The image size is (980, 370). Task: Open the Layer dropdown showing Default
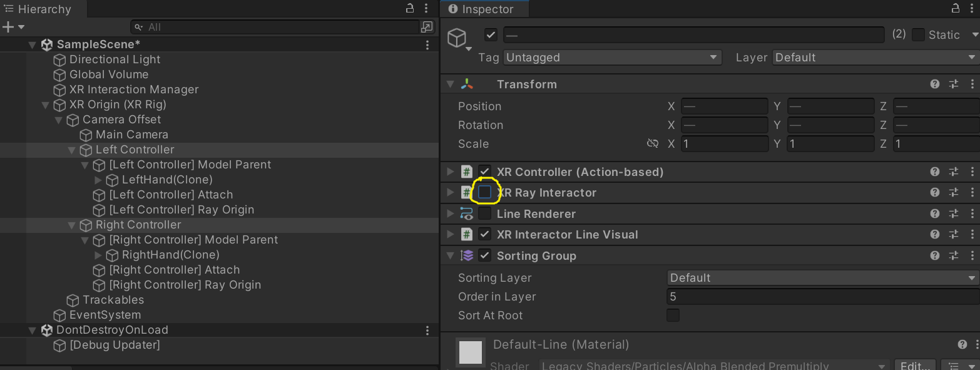[876, 57]
